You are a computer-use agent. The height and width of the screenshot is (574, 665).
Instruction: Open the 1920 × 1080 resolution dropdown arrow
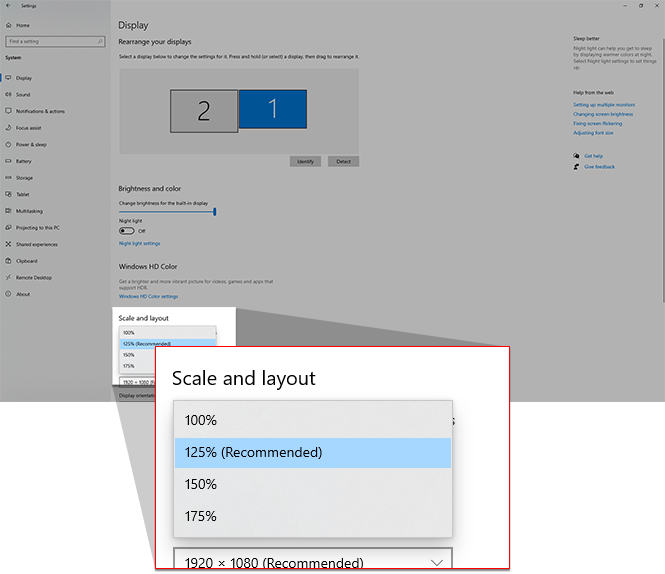pyautogui.click(x=437, y=563)
